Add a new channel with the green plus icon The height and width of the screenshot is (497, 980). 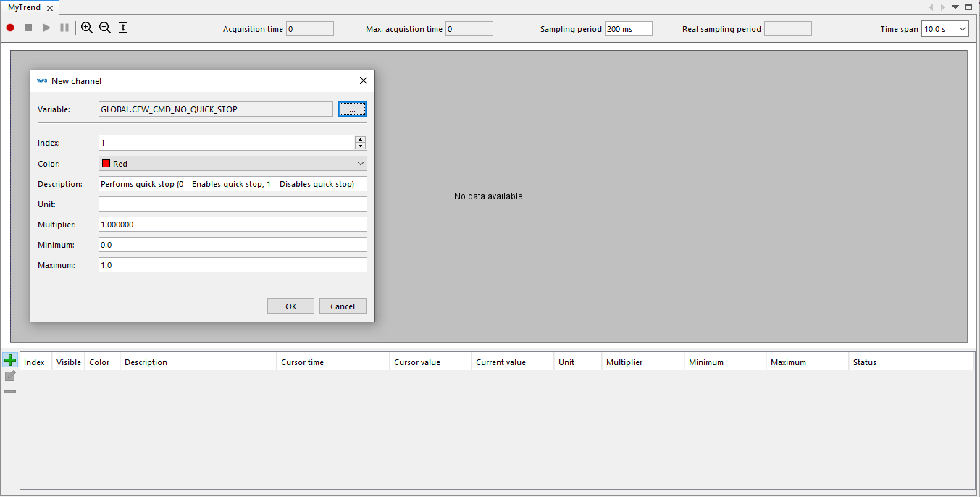point(9,359)
